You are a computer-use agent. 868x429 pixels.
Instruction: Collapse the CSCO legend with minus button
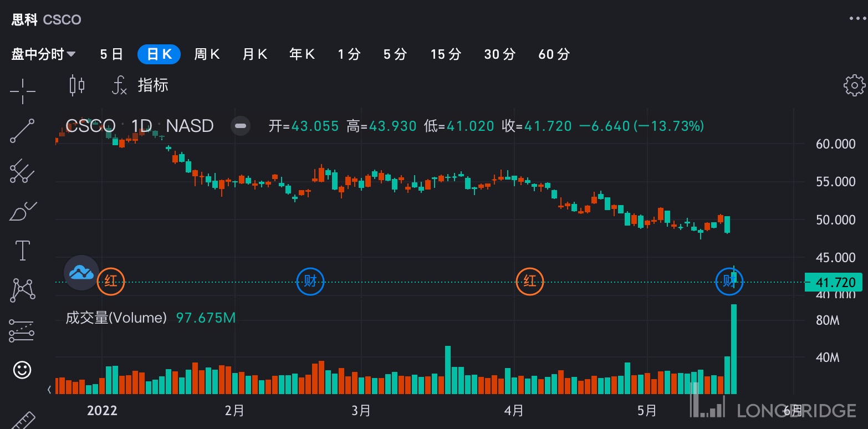[241, 126]
